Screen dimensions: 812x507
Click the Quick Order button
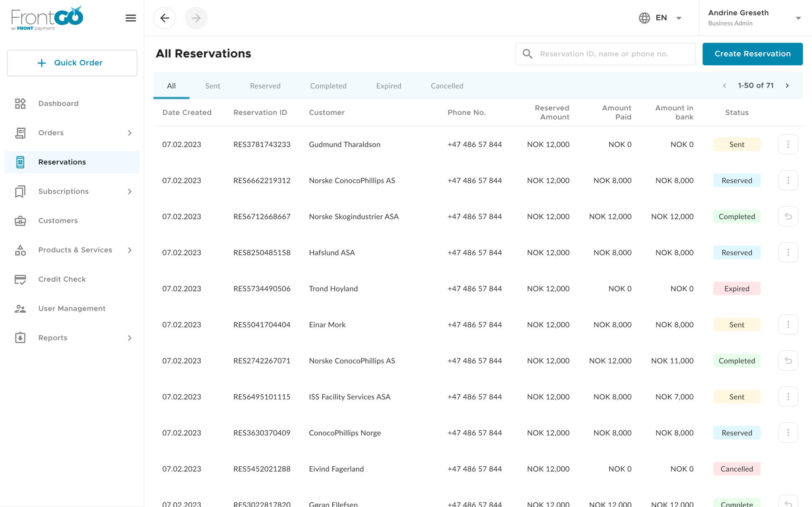[x=72, y=63]
